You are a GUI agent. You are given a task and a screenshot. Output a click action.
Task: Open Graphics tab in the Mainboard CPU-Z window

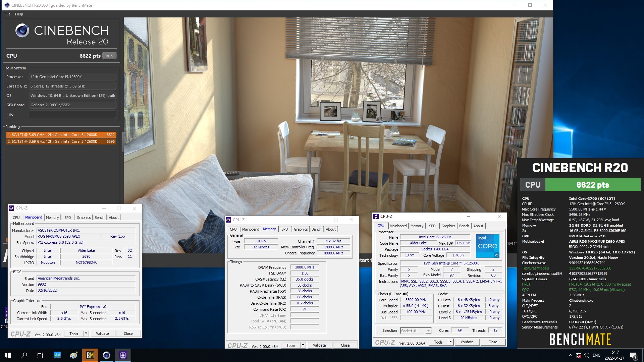(x=84, y=218)
